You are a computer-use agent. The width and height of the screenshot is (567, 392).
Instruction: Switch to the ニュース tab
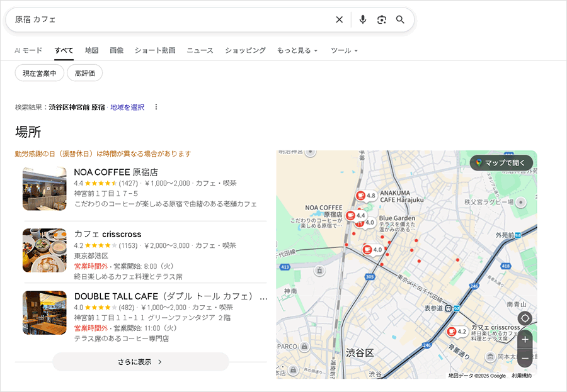[x=200, y=50]
